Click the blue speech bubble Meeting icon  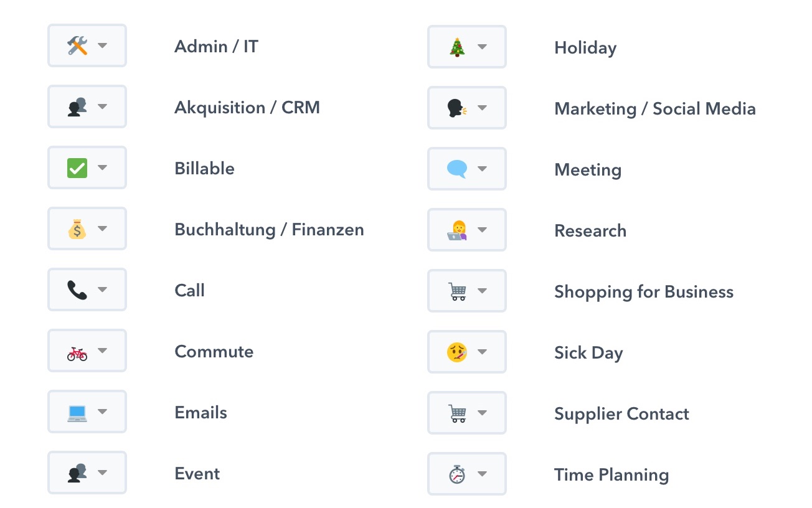click(457, 169)
